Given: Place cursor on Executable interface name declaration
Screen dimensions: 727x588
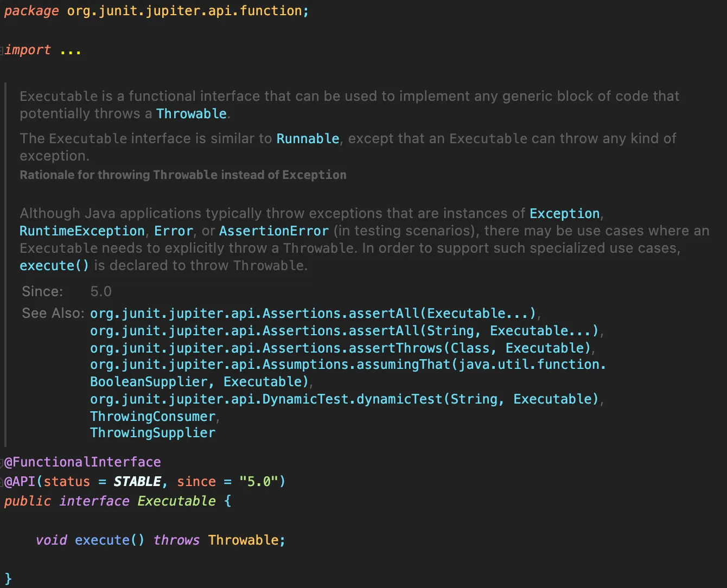Looking at the screenshot, I should [x=176, y=501].
